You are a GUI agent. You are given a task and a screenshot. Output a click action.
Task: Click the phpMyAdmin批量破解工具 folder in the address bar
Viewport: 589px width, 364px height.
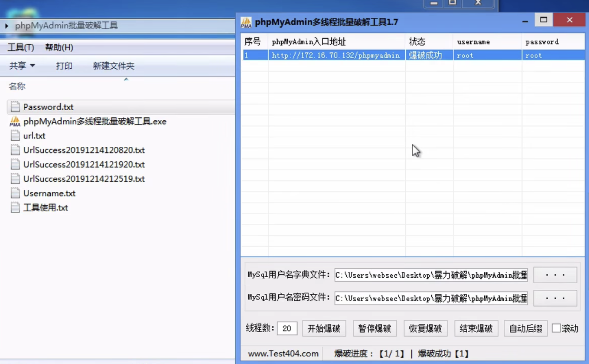(66, 26)
